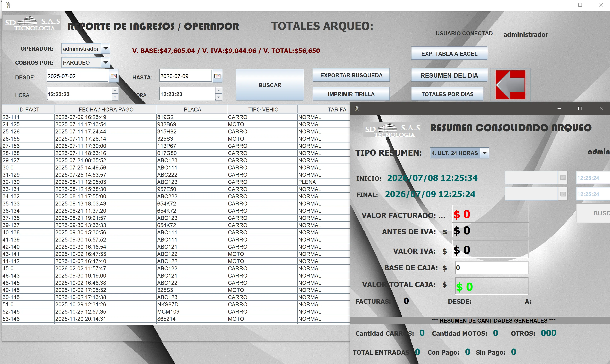Expand the TIPO RESUMEN dropdown arrow
Image resolution: width=610 pixels, height=364 pixels.
click(485, 153)
